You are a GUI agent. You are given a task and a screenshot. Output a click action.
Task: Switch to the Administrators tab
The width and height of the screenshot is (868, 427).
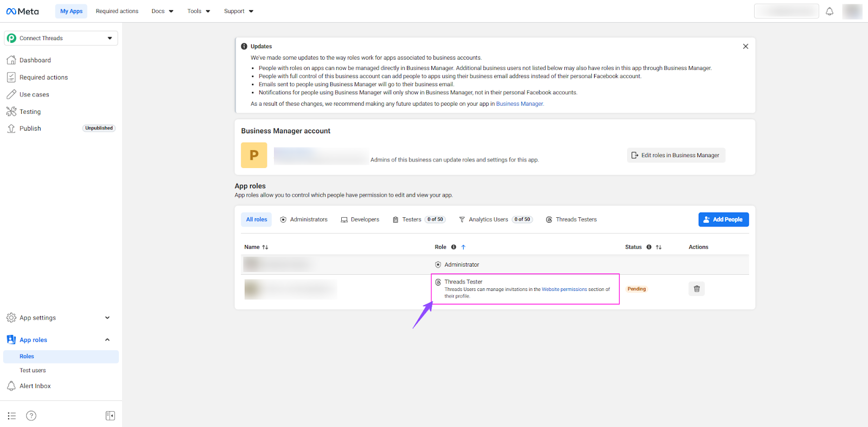[x=304, y=219]
